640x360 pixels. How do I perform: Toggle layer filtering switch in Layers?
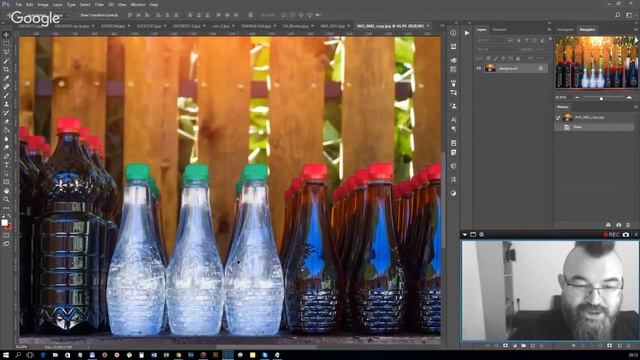pyautogui.click(x=550, y=40)
